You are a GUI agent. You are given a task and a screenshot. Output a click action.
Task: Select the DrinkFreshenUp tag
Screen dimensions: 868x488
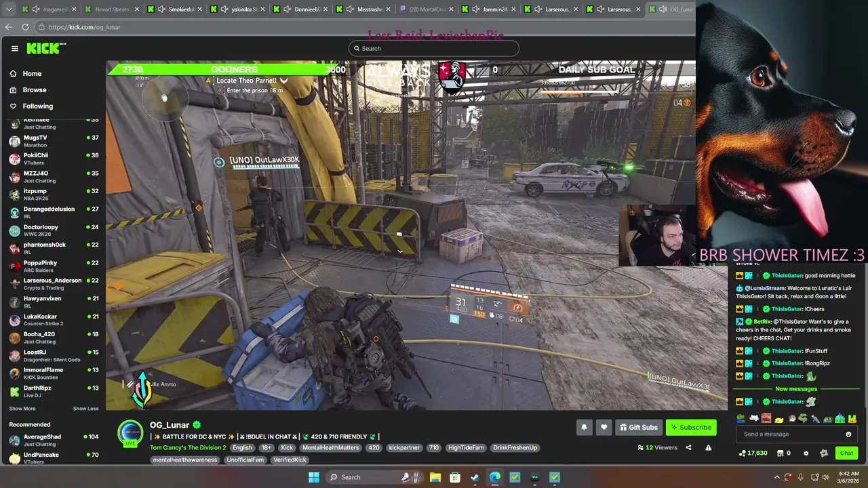pos(515,447)
